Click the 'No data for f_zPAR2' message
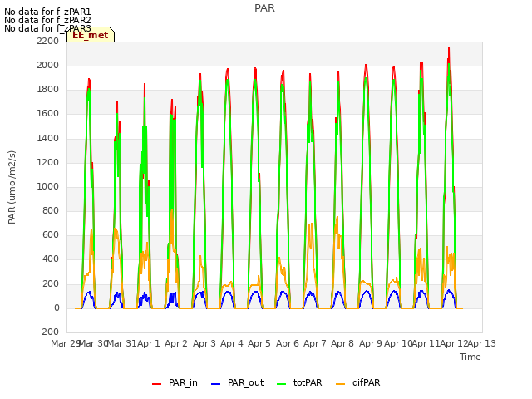This screenshot has width=532, height=399. (47, 20)
